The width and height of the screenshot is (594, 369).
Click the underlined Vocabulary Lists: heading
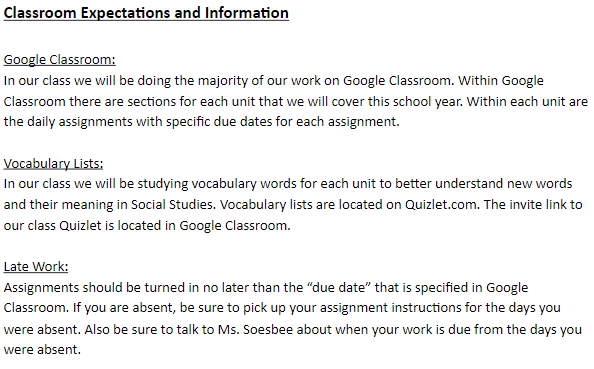53,163
